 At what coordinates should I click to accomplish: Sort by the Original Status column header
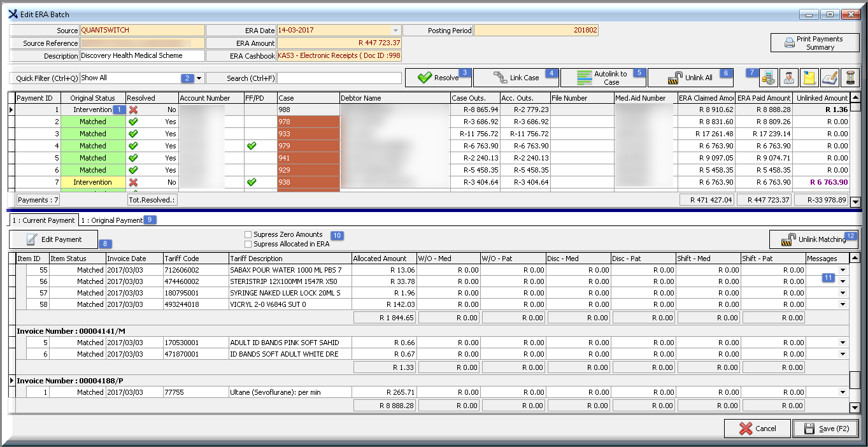coord(93,98)
